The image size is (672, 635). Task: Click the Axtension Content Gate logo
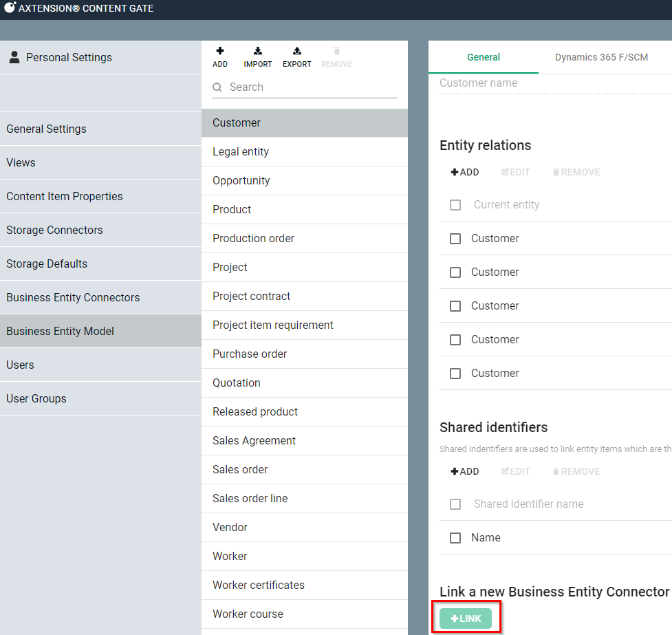[10, 8]
